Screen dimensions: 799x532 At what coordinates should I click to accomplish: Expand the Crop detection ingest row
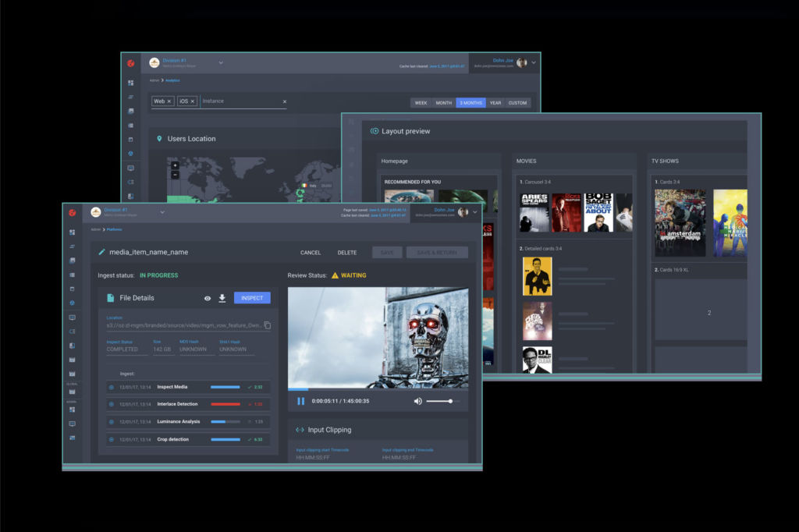click(x=111, y=439)
